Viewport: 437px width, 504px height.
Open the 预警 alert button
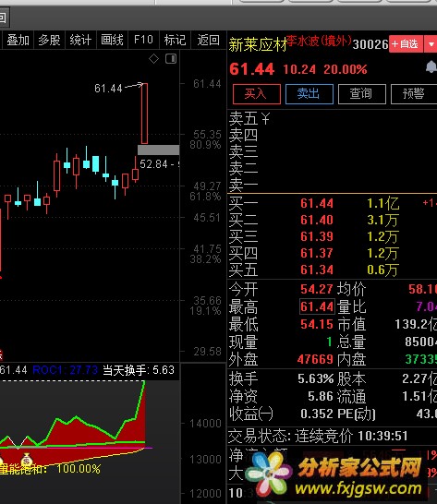414,94
